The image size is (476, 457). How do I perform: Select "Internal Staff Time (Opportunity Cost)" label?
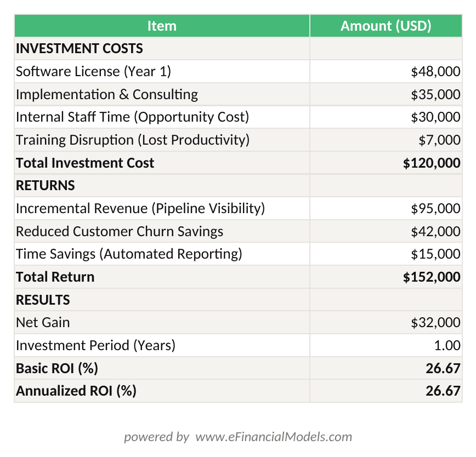pos(132,117)
